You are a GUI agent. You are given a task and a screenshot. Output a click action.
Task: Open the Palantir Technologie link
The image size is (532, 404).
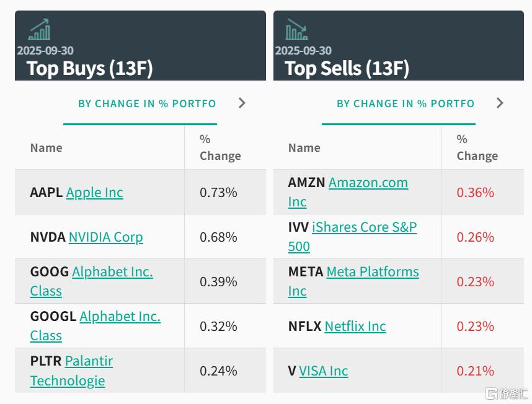tap(89, 361)
